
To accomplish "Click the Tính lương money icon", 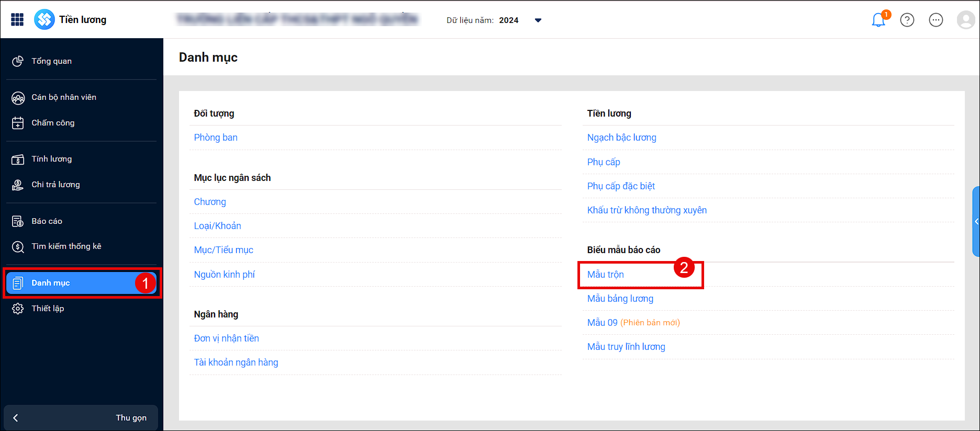I will tap(18, 159).
